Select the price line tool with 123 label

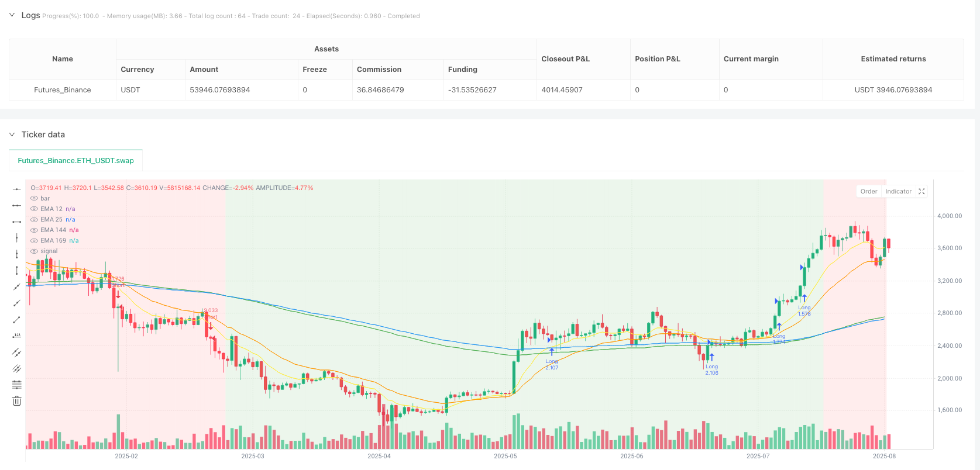click(x=17, y=336)
